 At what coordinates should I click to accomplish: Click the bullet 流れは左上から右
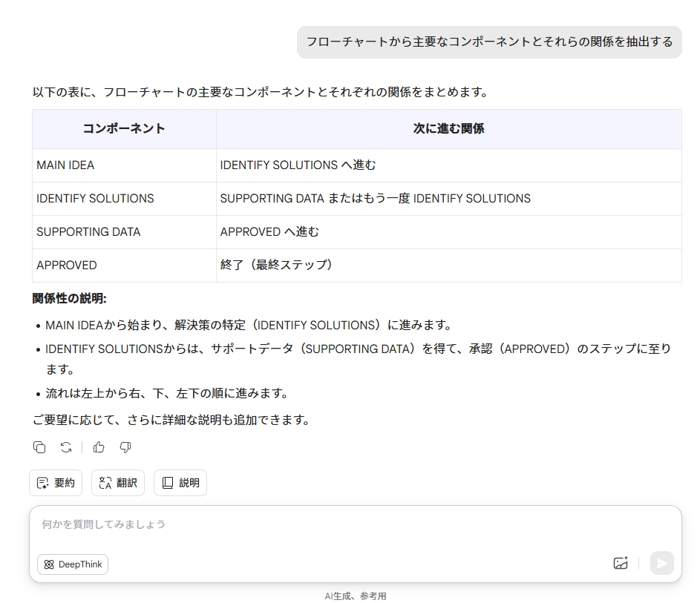168,393
